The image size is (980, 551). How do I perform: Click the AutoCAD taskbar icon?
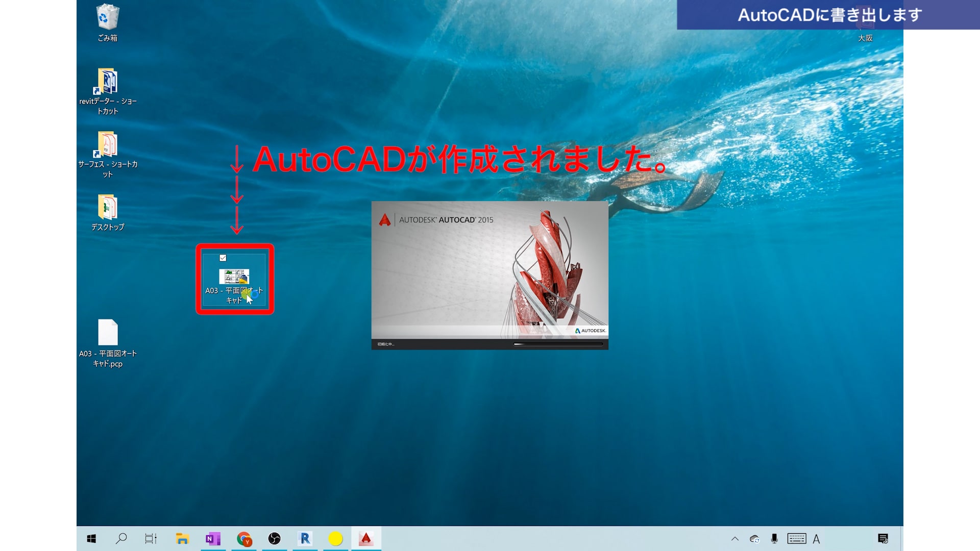(365, 539)
